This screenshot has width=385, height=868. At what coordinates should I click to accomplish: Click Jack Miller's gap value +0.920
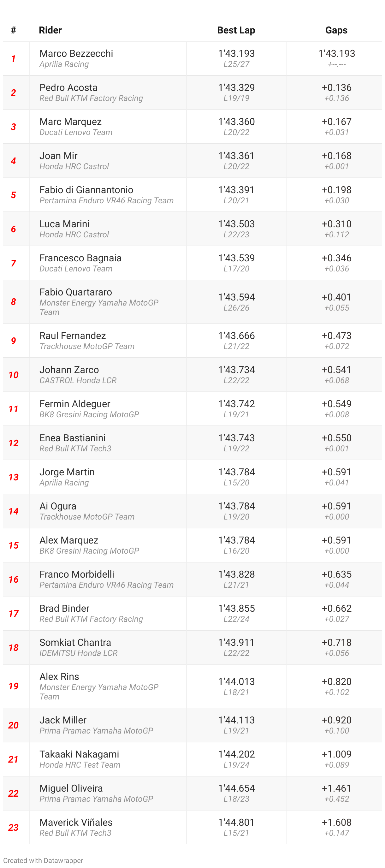click(x=336, y=720)
